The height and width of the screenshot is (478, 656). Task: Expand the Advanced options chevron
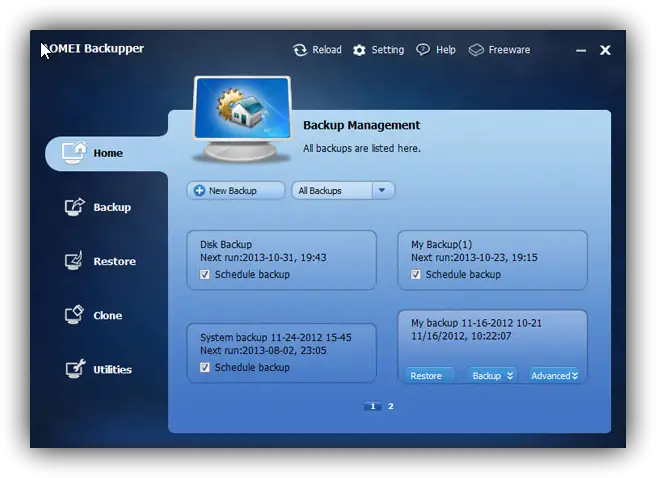pyautogui.click(x=575, y=376)
